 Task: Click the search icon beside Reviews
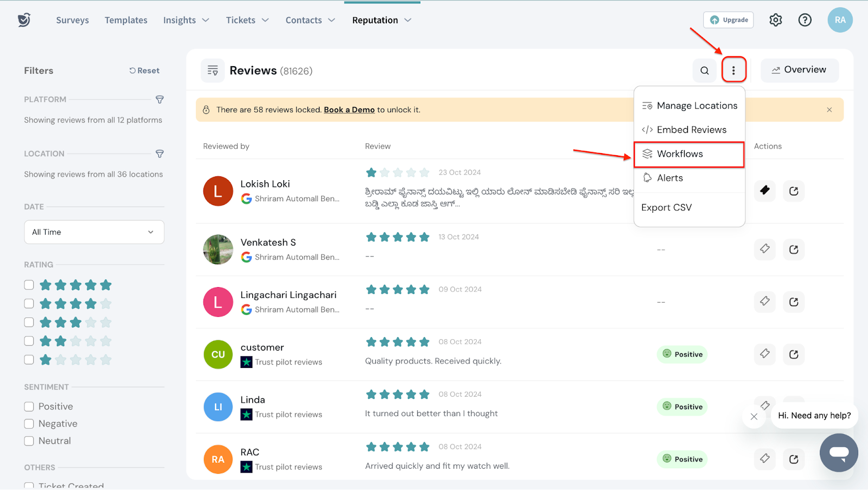(x=704, y=71)
